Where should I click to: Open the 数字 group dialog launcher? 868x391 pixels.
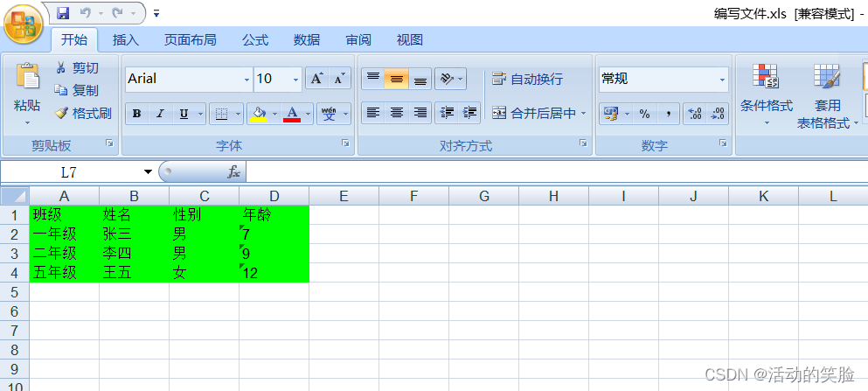coord(723,143)
